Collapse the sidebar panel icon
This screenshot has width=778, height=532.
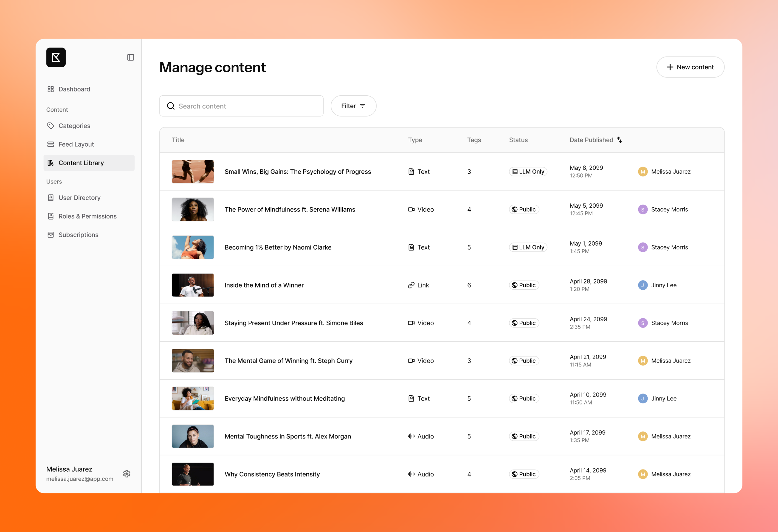(131, 58)
